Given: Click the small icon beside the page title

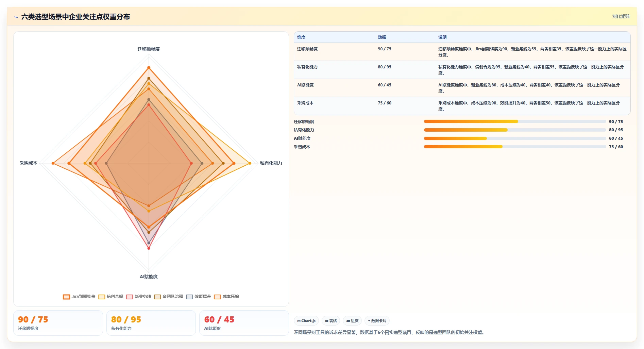Looking at the screenshot, I should (16, 17).
